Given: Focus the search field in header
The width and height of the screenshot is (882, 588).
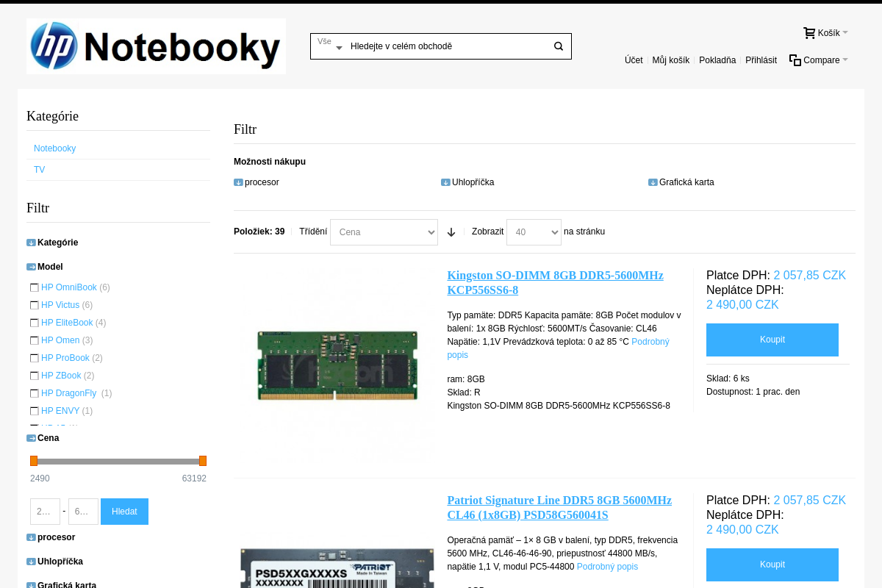Looking at the screenshot, I should [448, 46].
